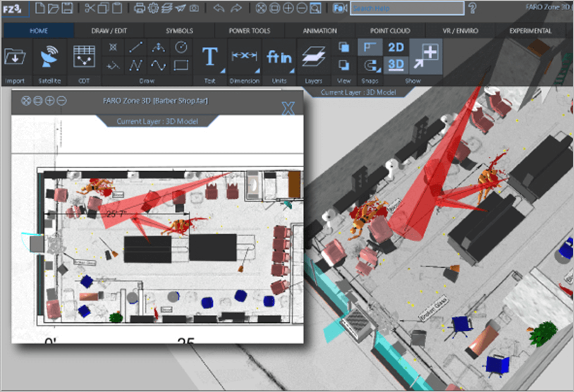Screen dimensions: 574x392
Task: Select the circle draw tool
Action: point(181,47)
